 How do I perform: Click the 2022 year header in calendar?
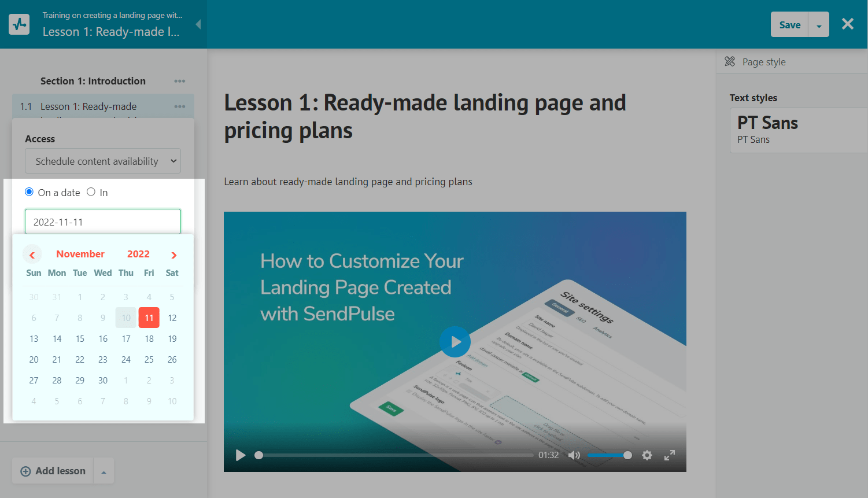(x=138, y=254)
